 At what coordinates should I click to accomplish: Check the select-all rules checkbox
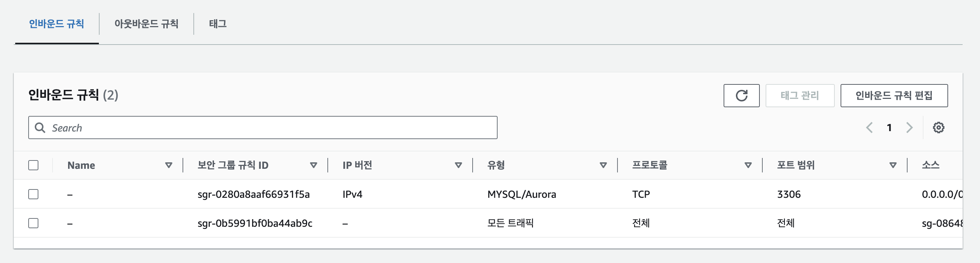pyautogui.click(x=33, y=165)
